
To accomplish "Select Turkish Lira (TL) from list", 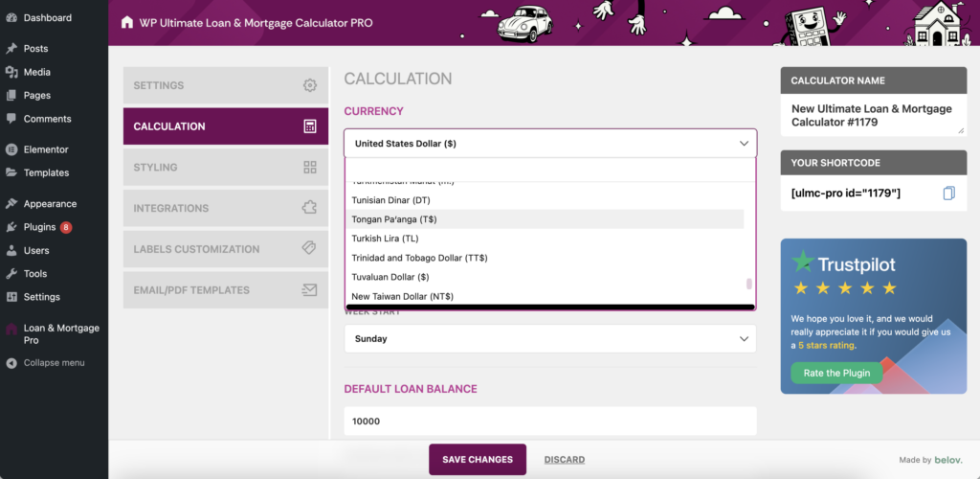I will pyautogui.click(x=385, y=239).
